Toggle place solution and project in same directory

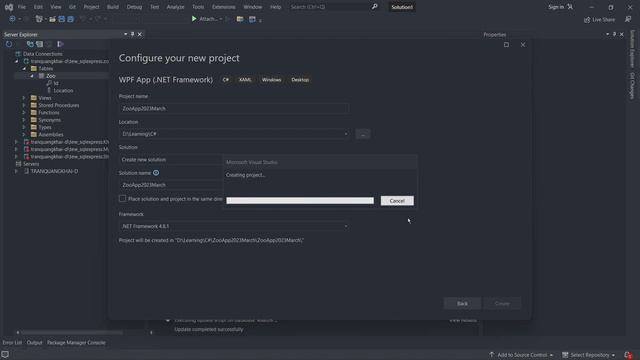click(x=122, y=198)
